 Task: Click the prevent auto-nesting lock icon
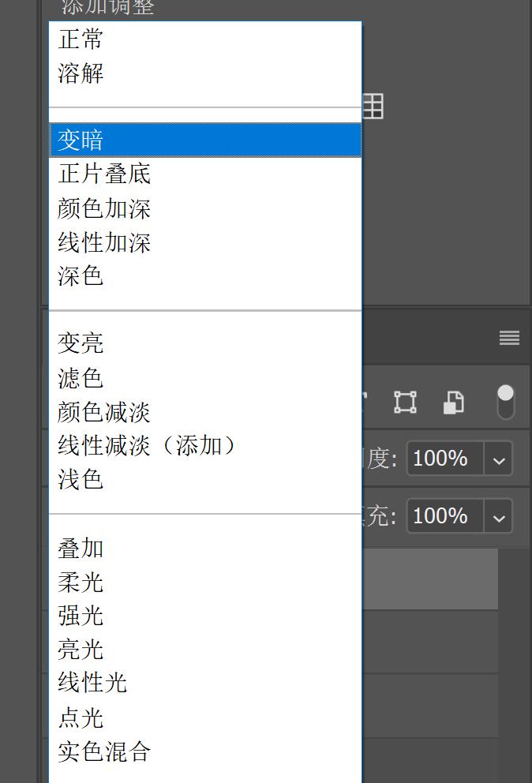[452, 402]
